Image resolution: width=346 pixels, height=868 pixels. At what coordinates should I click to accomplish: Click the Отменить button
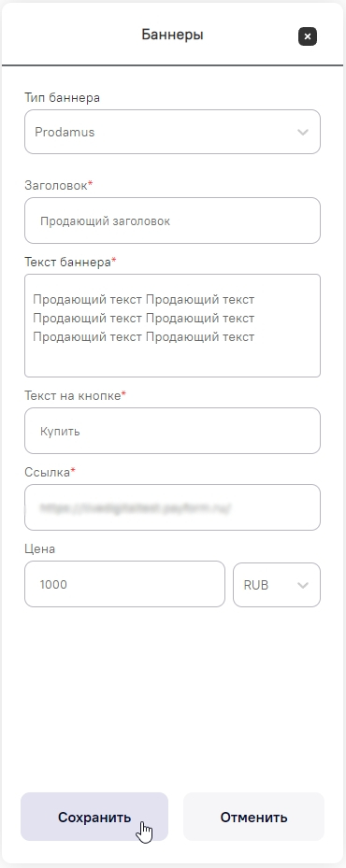click(254, 817)
